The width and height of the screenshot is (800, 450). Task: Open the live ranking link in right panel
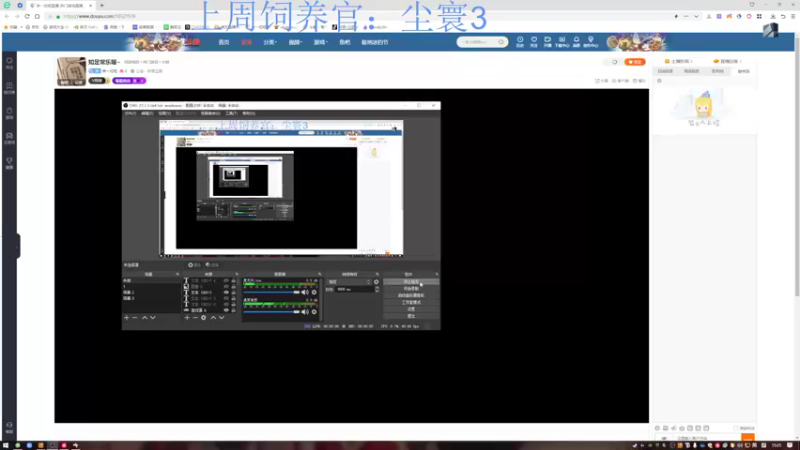(728, 61)
